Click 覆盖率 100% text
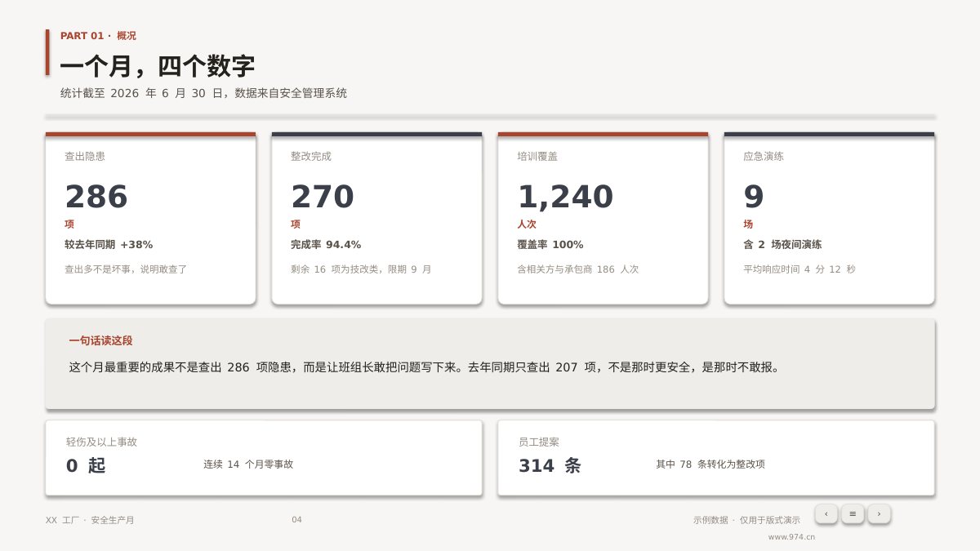 click(x=550, y=244)
